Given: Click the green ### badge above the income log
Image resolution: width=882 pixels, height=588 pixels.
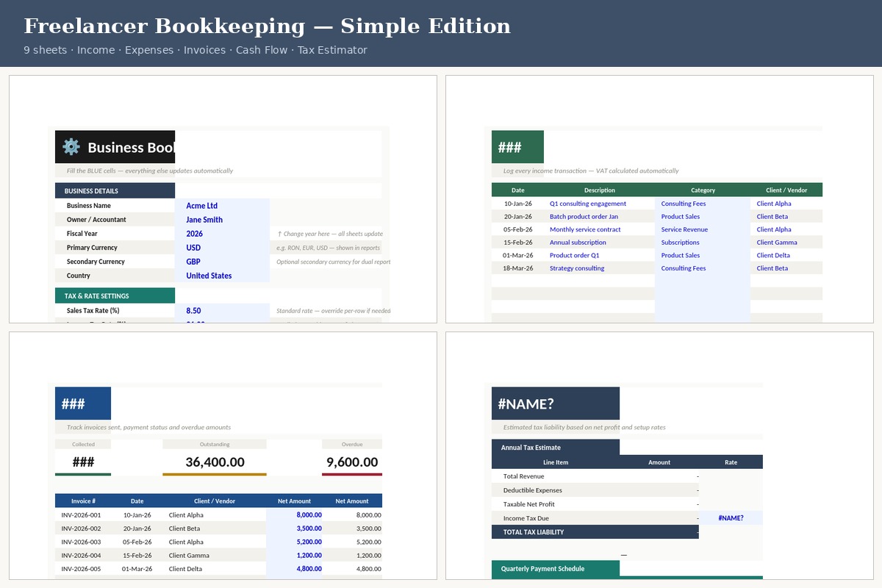Looking at the screenshot, I should (517, 146).
